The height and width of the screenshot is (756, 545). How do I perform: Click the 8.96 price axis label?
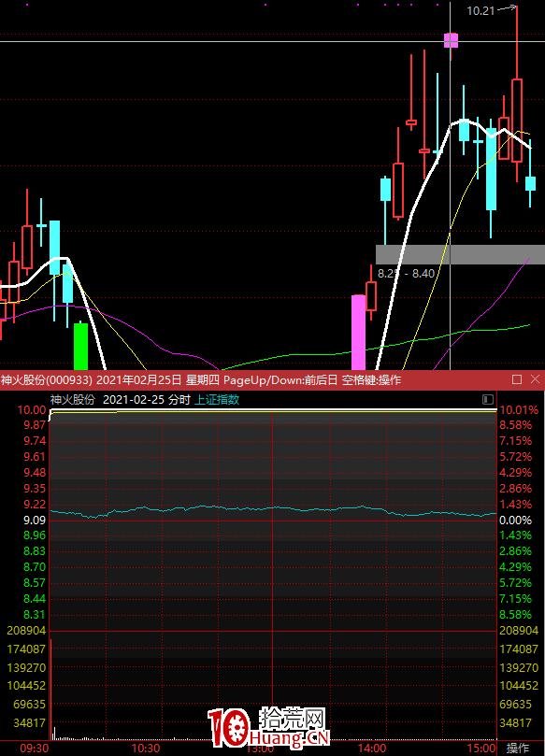click(35, 535)
